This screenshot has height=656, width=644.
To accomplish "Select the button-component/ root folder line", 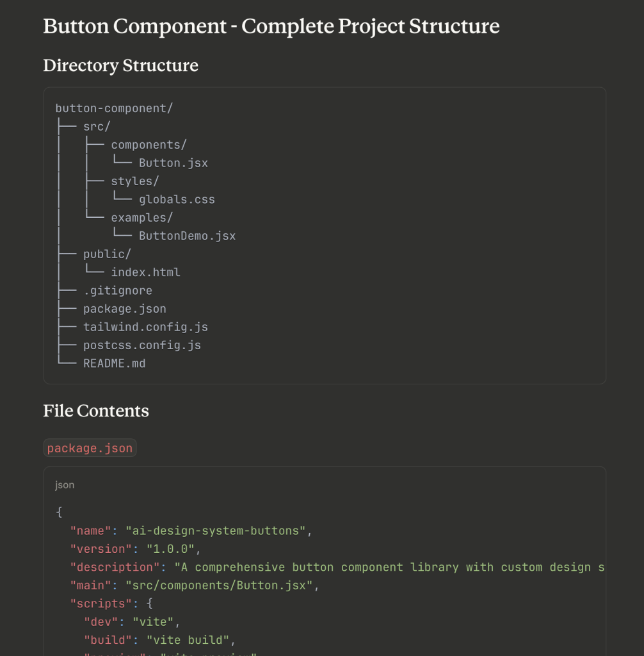I will click(x=114, y=108).
